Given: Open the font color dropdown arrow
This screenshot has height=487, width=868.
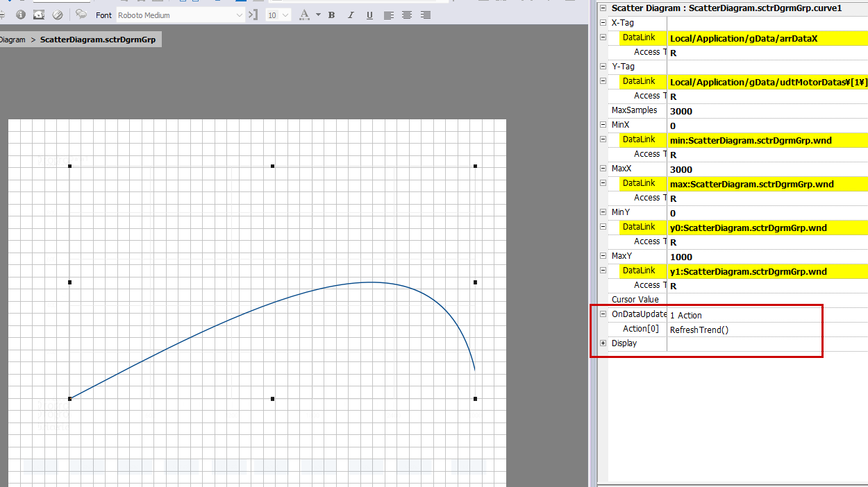Looking at the screenshot, I should click(x=318, y=15).
